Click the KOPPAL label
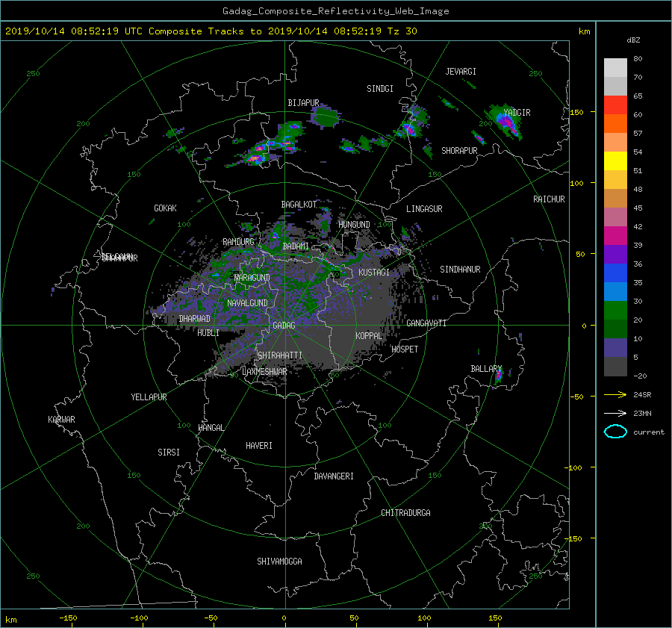 pos(369,335)
